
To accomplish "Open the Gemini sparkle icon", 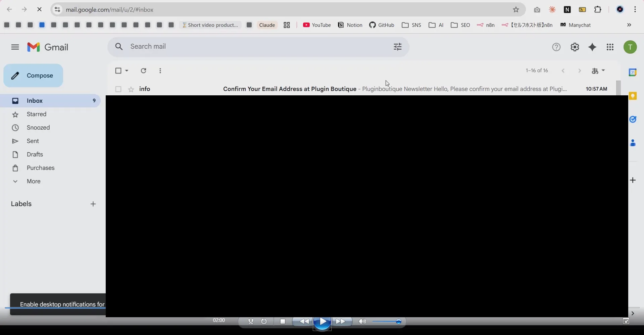I will tap(593, 47).
